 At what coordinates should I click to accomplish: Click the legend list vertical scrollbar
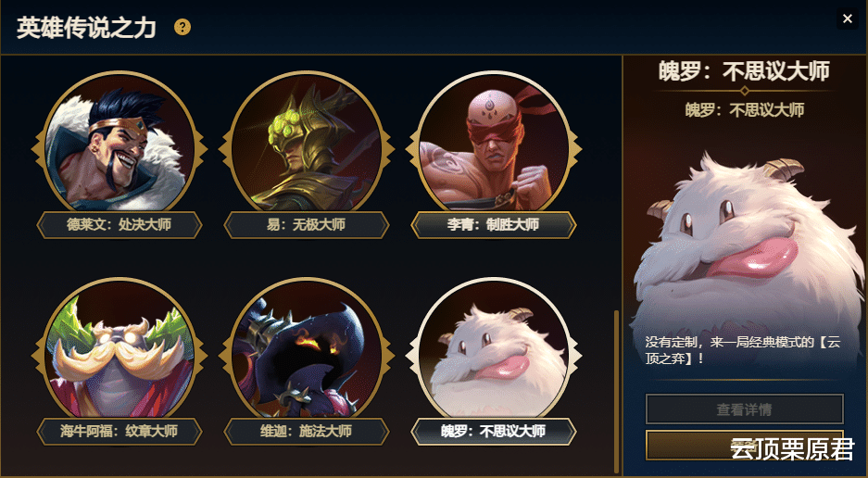(617, 392)
